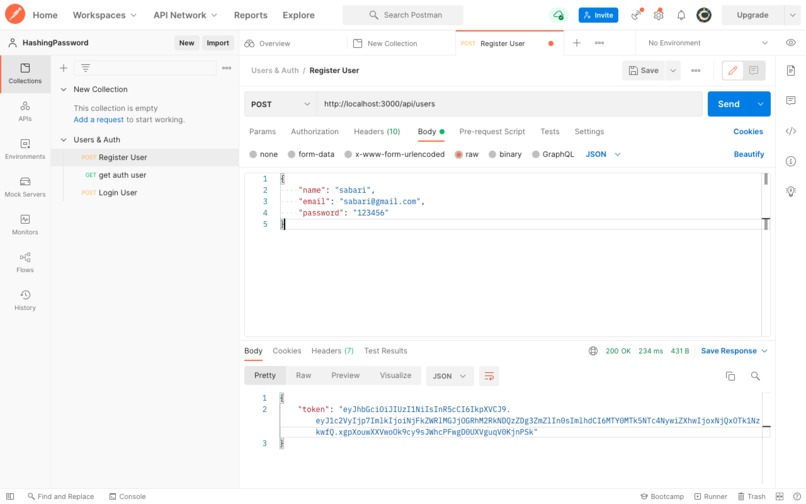Open the Flows sidebar panel
Screen dimensions: 806x504
(x=25, y=262)
